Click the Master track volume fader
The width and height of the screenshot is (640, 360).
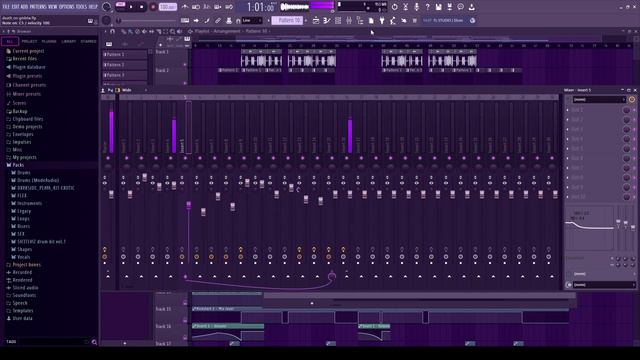click(x=111, y=195)
